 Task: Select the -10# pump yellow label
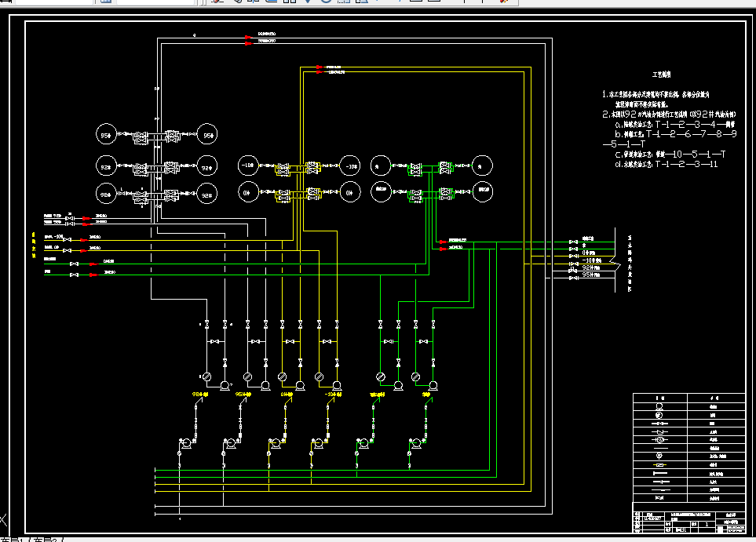click(333, 394)
